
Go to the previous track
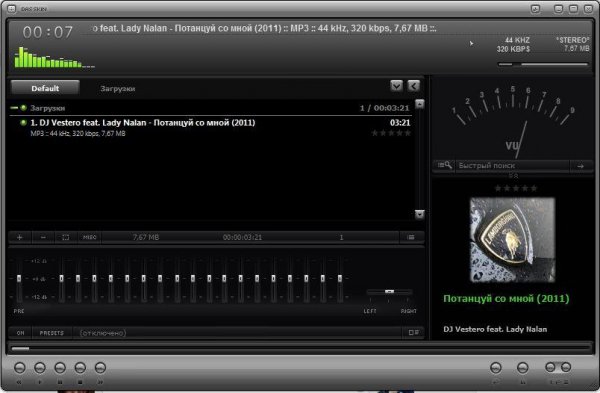pos(20,368)
